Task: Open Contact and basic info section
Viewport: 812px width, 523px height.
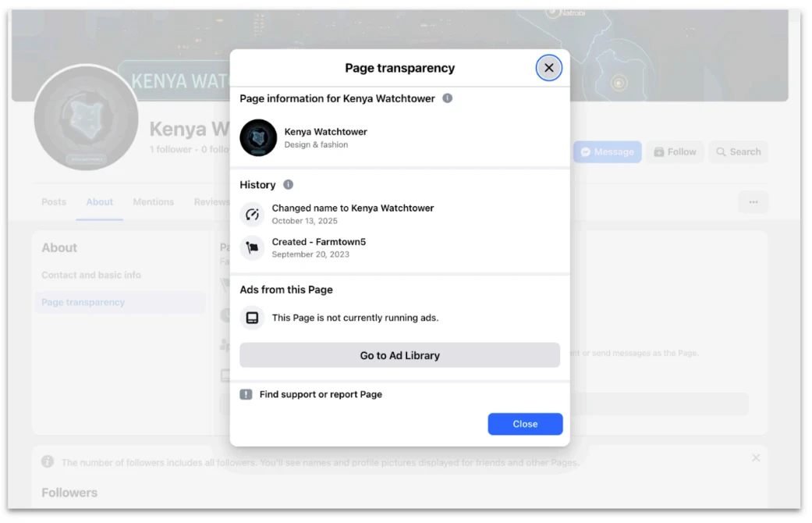Action: pyautogui.click(x=91, y=275)
